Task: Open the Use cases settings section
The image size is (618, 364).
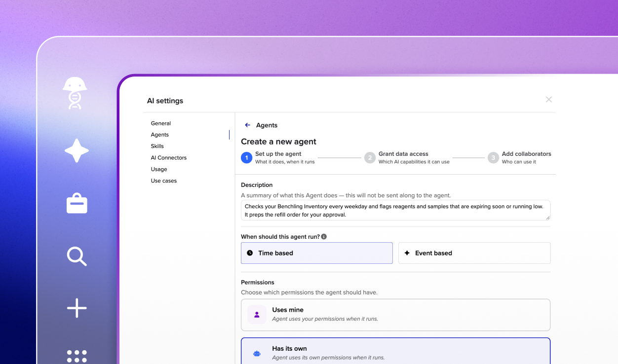Action: click(x=164, y=181)
